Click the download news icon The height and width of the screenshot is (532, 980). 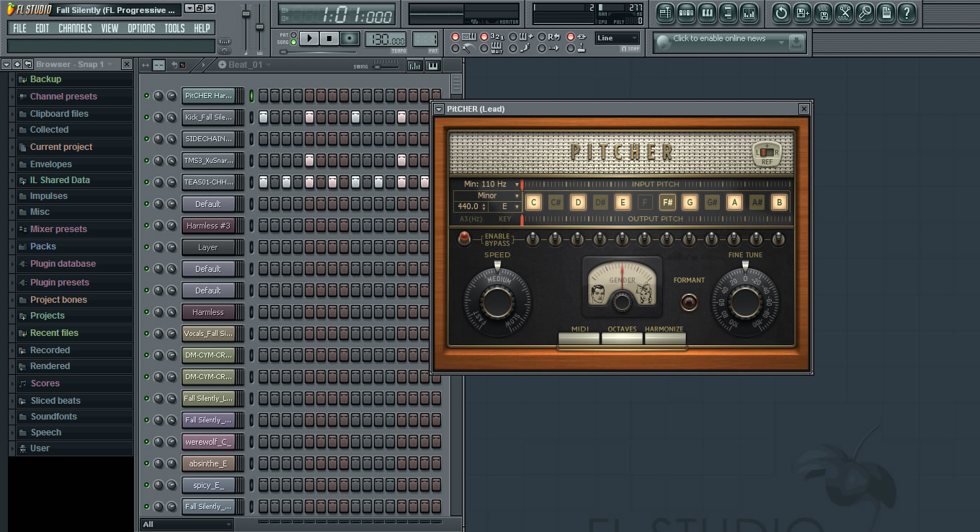tap(796, 43)
